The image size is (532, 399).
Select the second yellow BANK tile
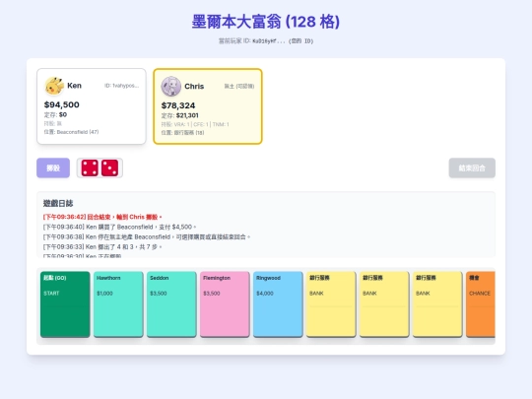click(x=384, y=304)
